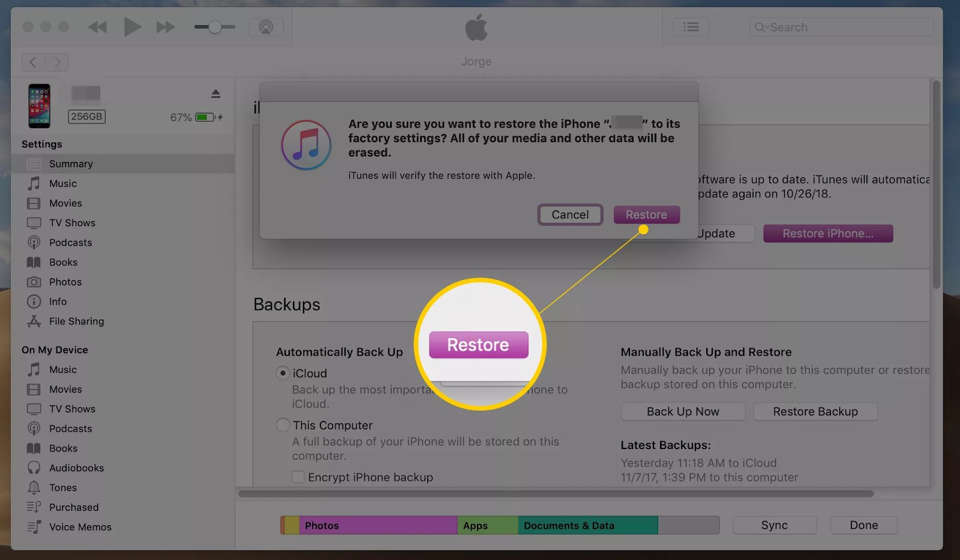Click the play button

pos(132,27)
